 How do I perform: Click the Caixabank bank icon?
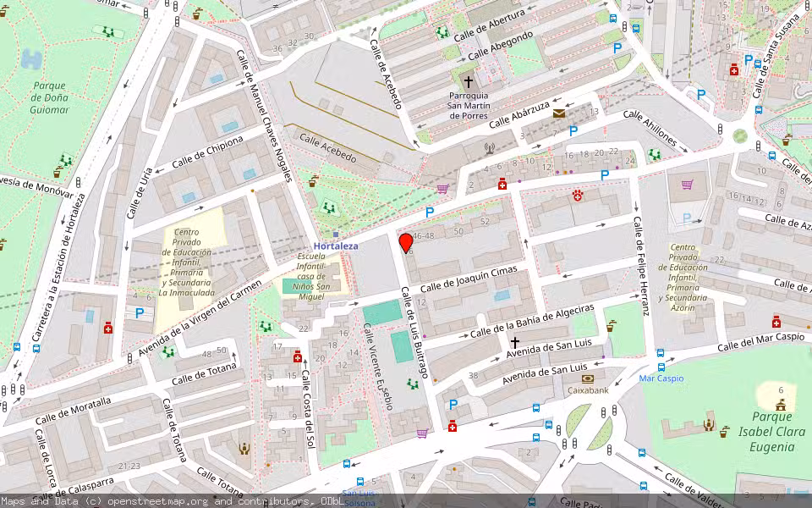tap(588, 379)
